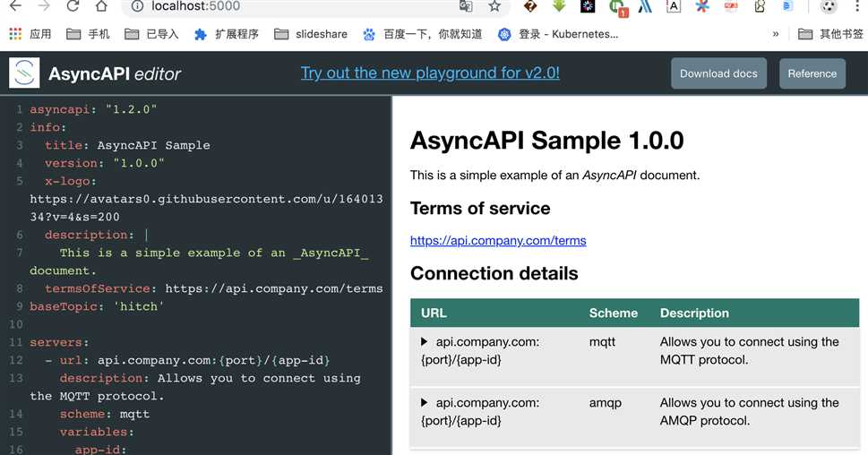This screenshot has height=455, width=868.
Task: Open the letter A extension
Action: (x=674, y=6)
